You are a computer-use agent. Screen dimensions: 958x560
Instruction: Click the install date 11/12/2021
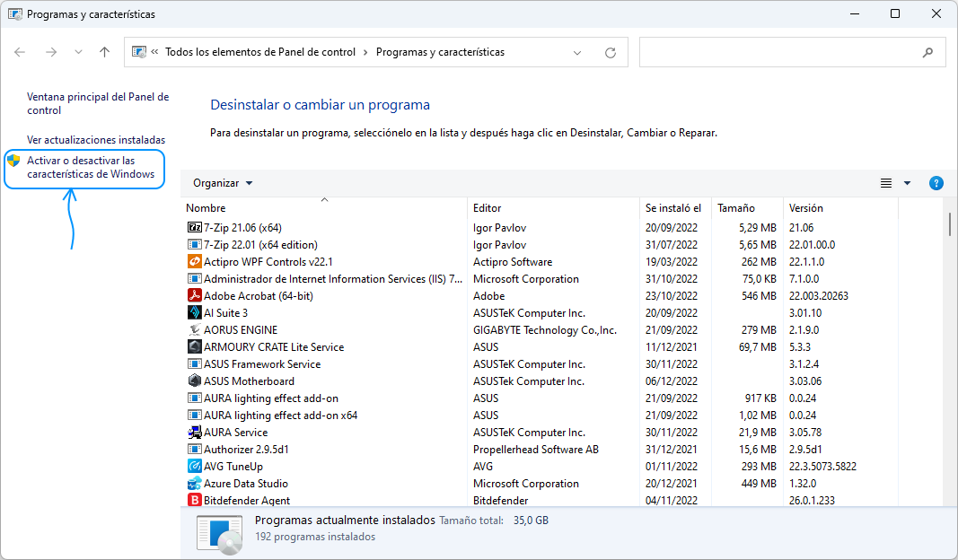(672, 347)
